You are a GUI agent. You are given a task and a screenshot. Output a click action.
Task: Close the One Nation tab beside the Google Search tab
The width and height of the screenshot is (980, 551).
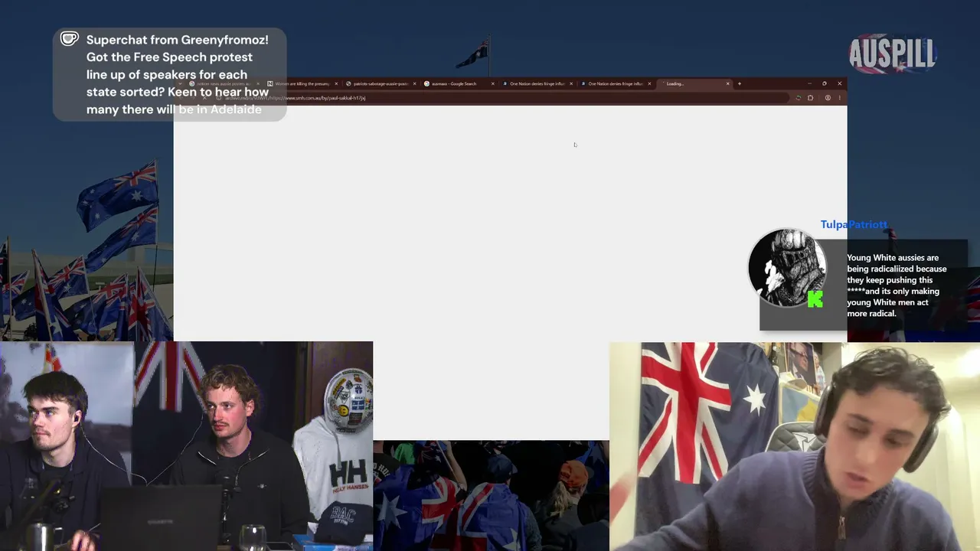[x=571, y=83]
